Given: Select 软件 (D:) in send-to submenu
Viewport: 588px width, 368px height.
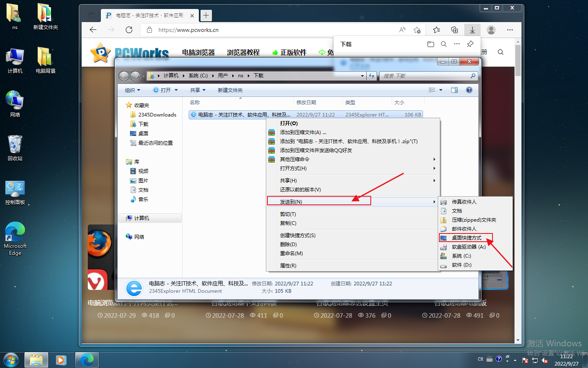Looking at the screenshot, I should point(476,265).
